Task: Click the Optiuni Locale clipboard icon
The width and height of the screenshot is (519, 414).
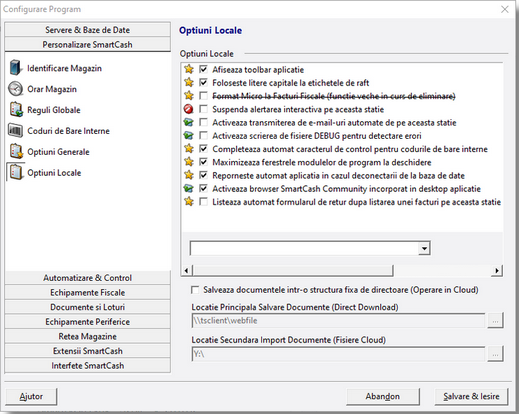Action: click(16, 172)
